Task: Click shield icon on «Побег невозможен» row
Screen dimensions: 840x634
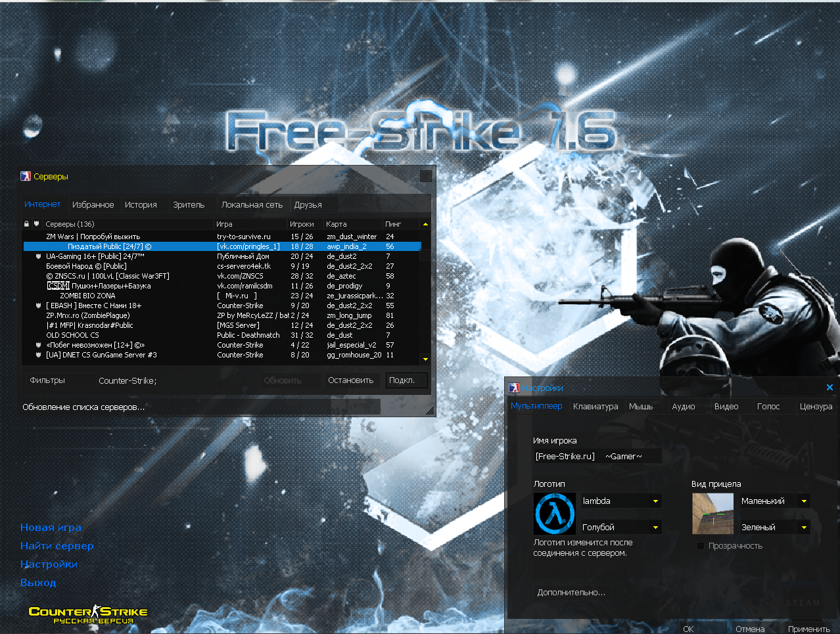Action: [38, 345]
